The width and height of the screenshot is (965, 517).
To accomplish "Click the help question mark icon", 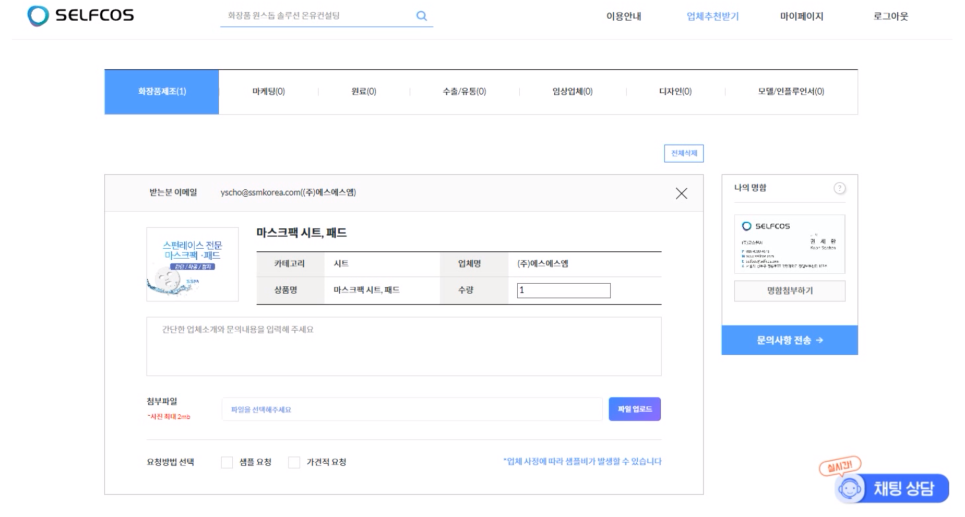I will (839, 189).
